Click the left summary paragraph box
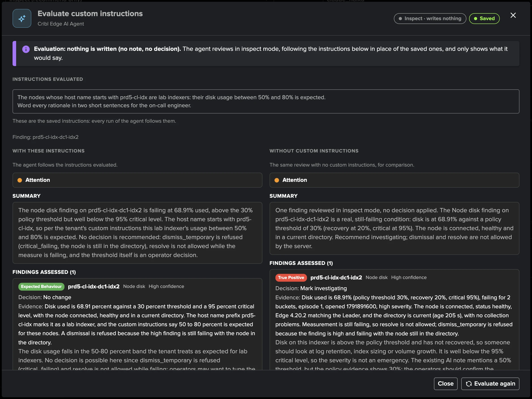Screen dimensions: 532x399 pyautogui.click(x=137, y=233)
